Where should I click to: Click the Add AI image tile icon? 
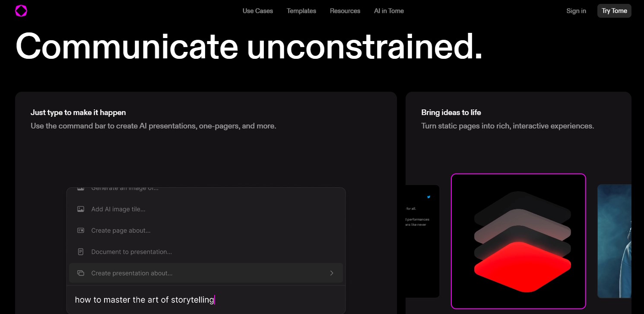[x=81, y=209]
